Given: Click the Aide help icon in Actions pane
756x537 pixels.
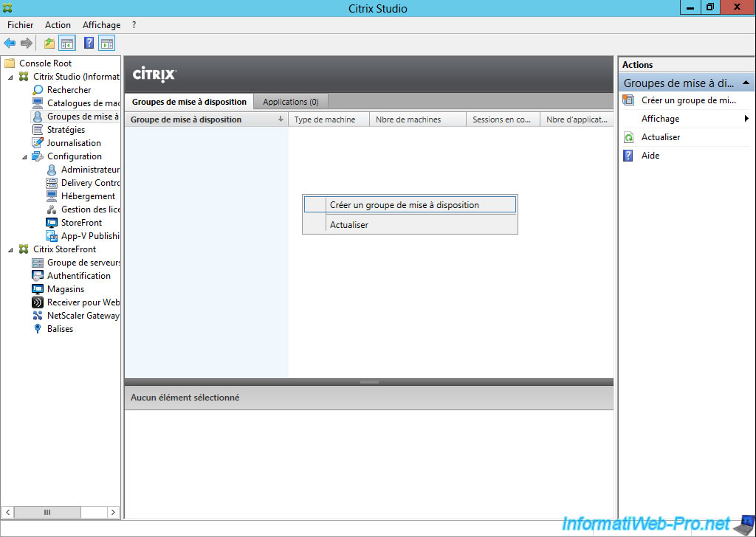Looking at the screenshot, I should [x=628, y=156].
